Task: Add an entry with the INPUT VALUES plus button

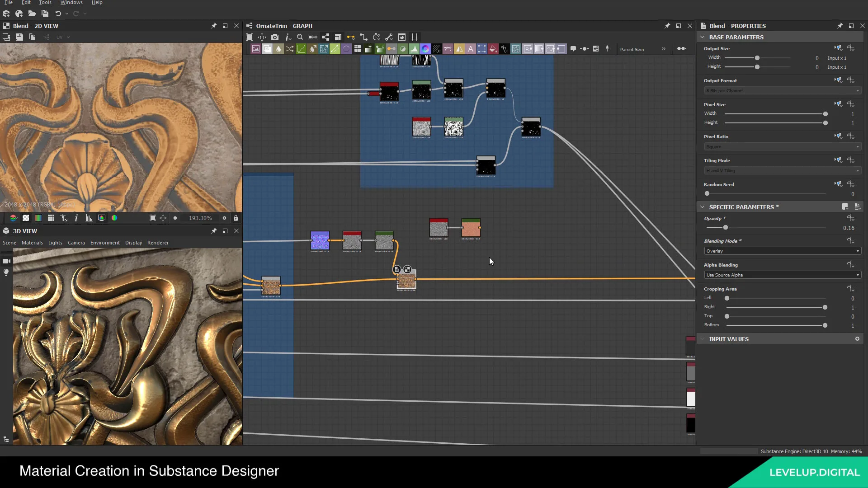Action: [858, 339]
